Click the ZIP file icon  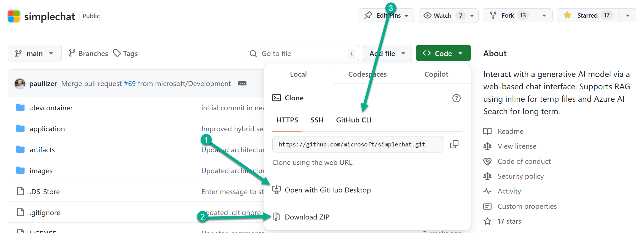tap(276, 217)
